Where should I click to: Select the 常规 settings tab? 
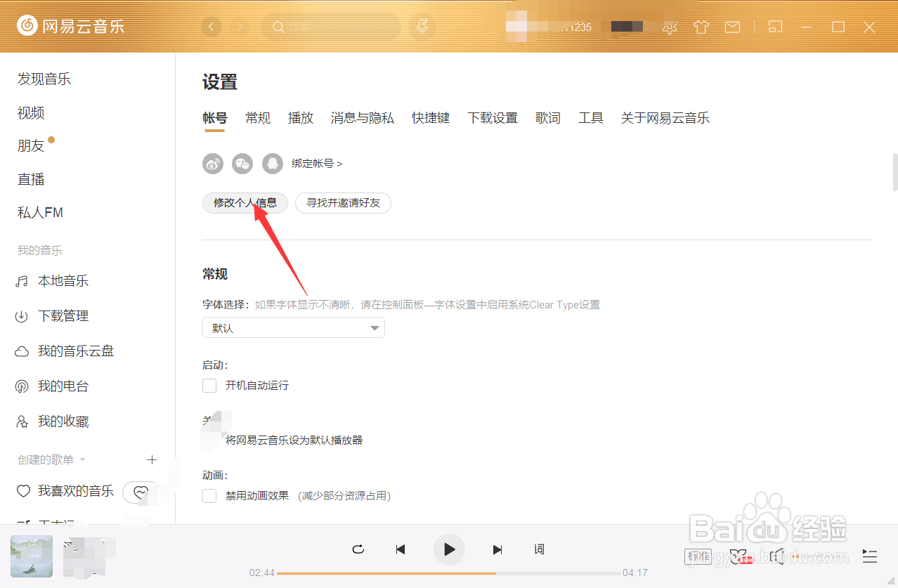(x=258, y=118)
